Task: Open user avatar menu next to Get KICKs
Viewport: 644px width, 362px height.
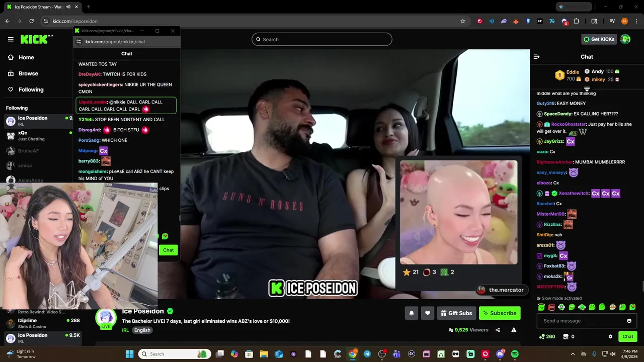Action: coord(625,39)
